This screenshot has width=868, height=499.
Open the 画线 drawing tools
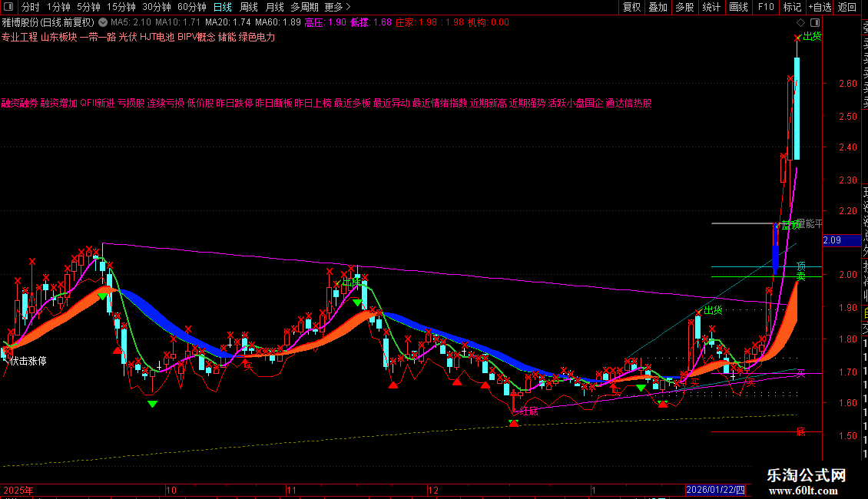[x=738, y=7]
